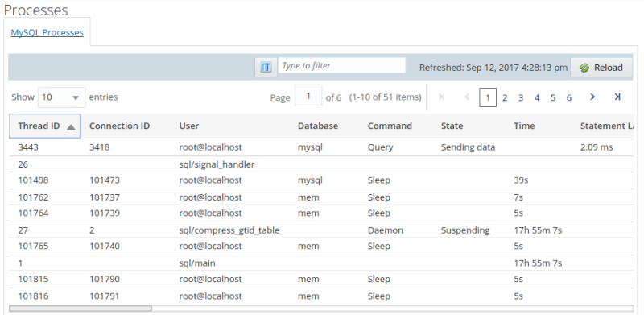Click the Daemon command cell
644x315 pixels.
[386, 230]
